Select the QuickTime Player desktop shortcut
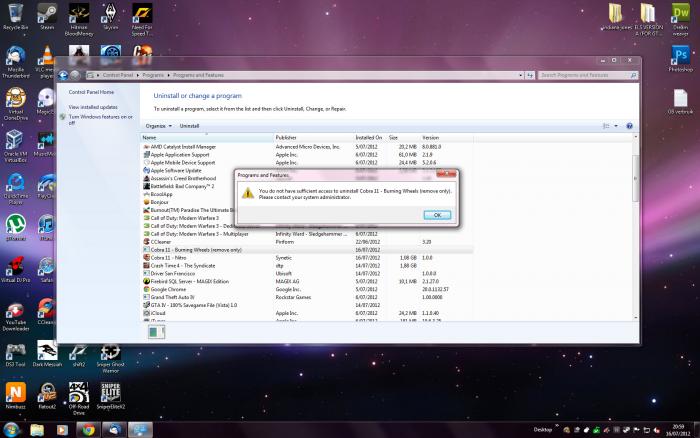This screenshot has width=700, height=438. click(x=16, y=188)
